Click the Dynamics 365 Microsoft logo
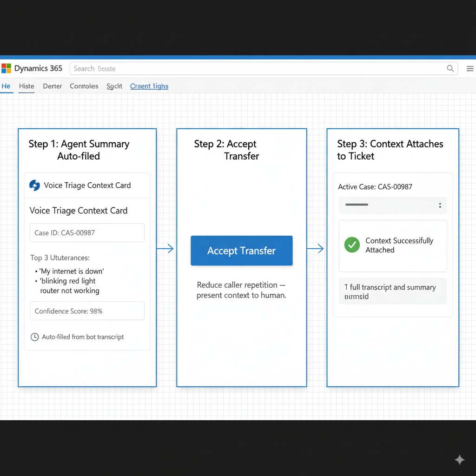 point(6,68)
